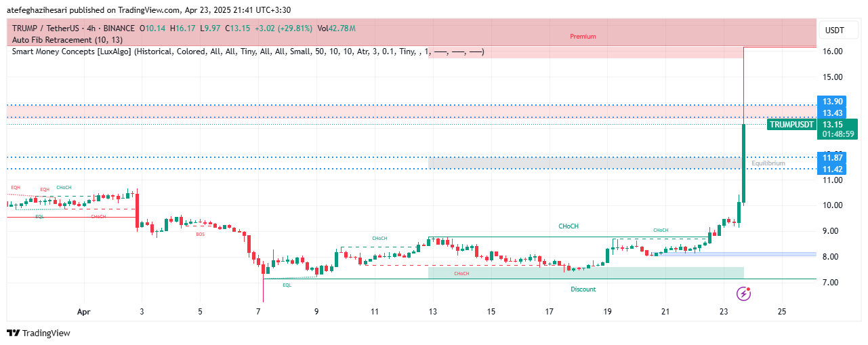Click the Apr label on the time axis

[83, 312]
